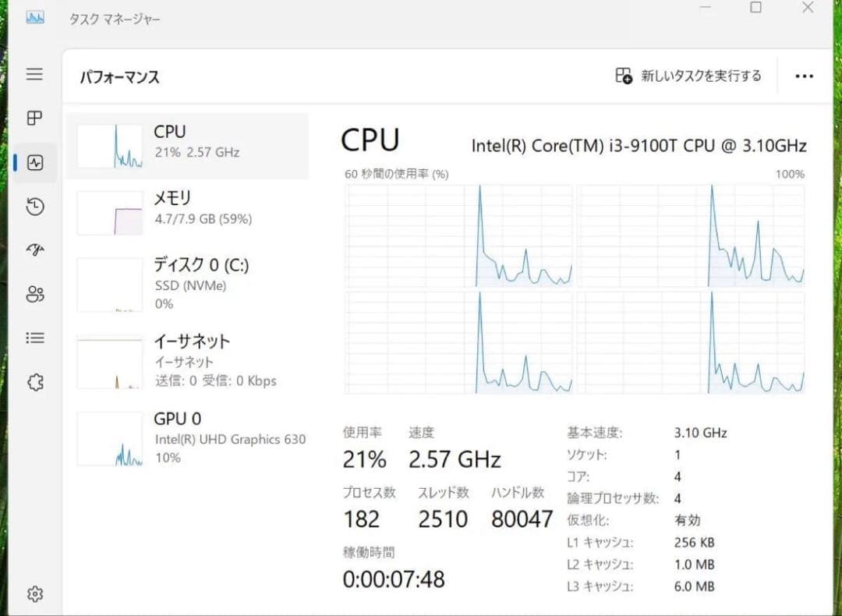Open the Processes page icon

pyautogui.click(x=34, y=119)
